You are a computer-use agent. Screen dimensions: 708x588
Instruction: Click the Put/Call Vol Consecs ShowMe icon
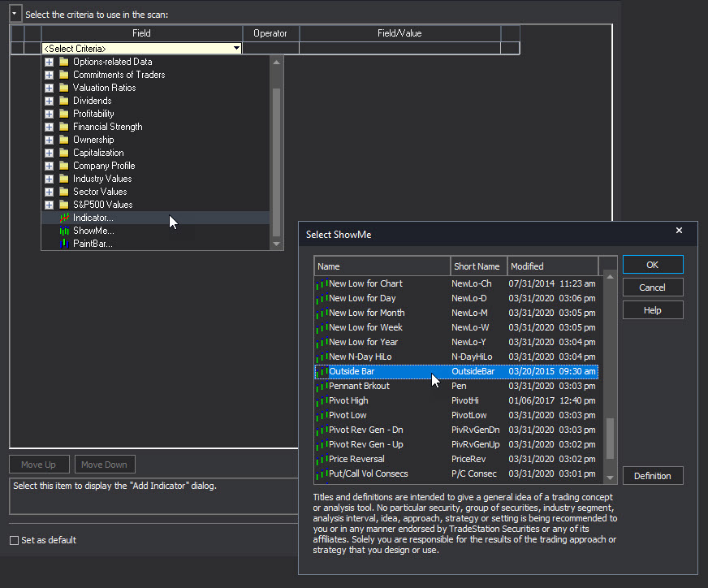click(322, 474)
